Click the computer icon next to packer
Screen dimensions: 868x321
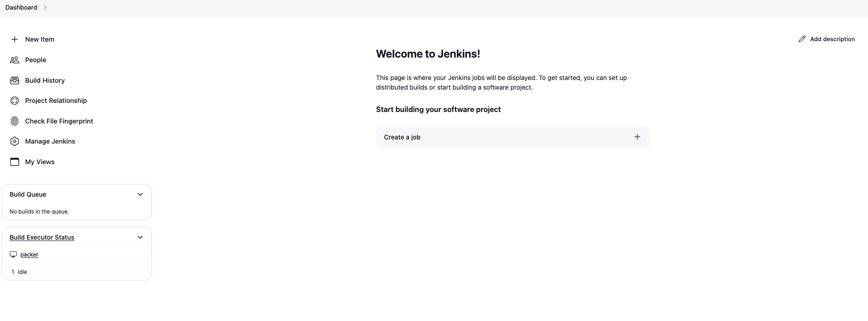point(13,254)
